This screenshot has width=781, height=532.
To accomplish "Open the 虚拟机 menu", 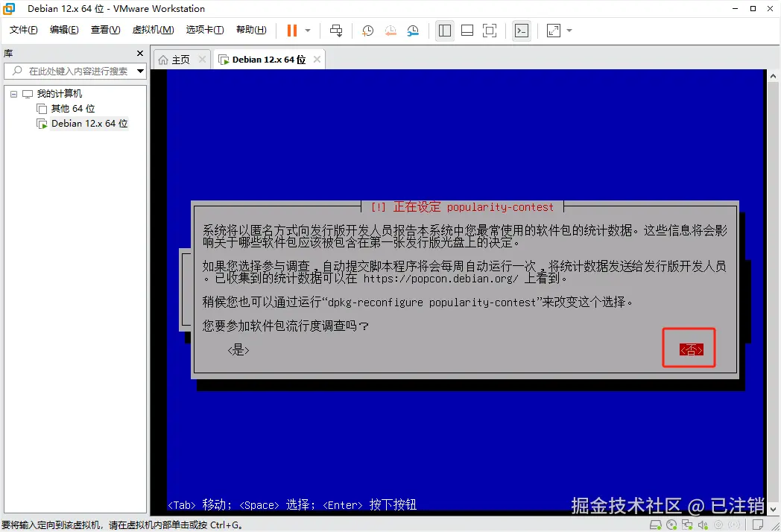I will (153, 30).
